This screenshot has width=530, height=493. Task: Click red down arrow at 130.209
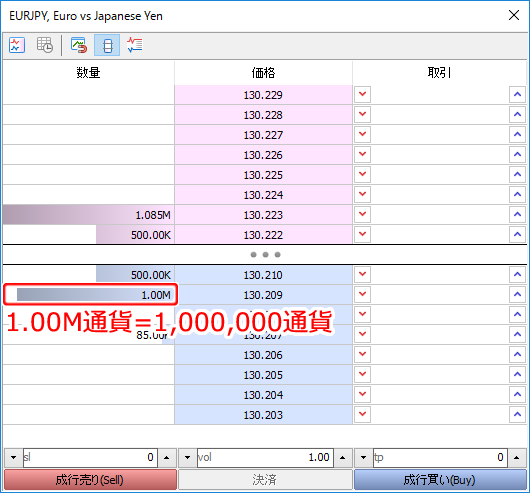[363, 294]
